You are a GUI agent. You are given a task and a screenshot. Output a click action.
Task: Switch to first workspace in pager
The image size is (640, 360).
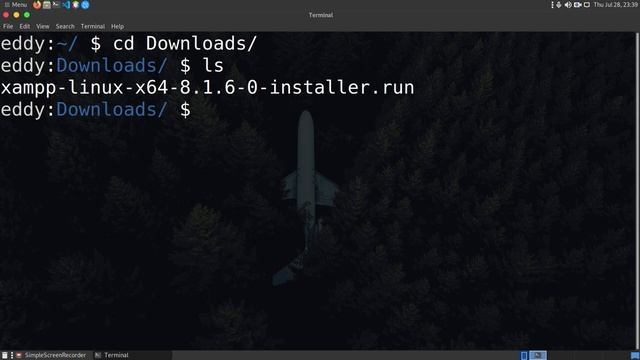[524, 355]
